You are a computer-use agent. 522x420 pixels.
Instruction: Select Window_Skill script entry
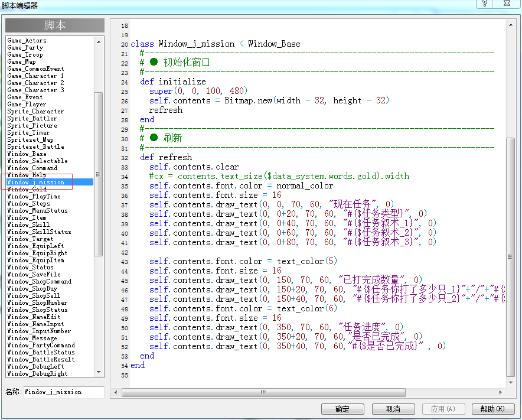pyautogui.click(x=28, y=224)
